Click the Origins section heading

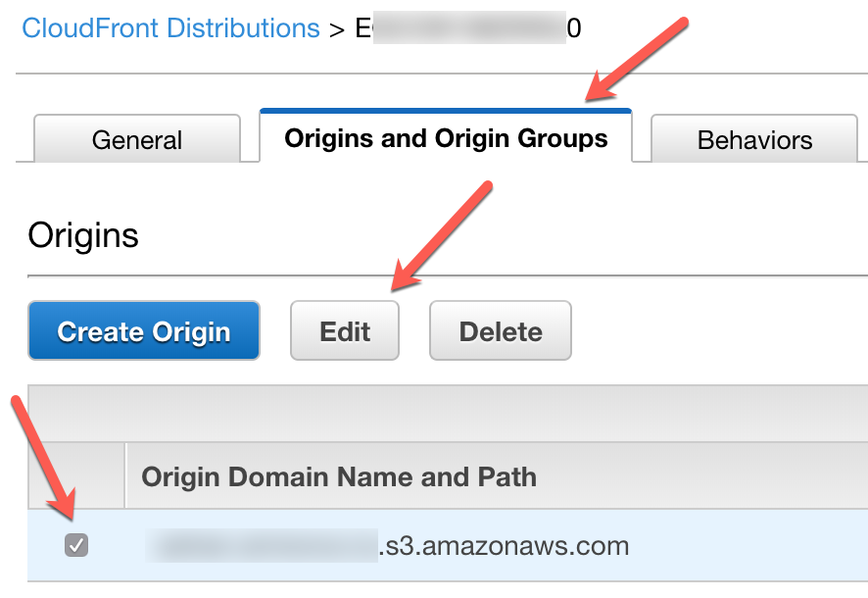83,235
